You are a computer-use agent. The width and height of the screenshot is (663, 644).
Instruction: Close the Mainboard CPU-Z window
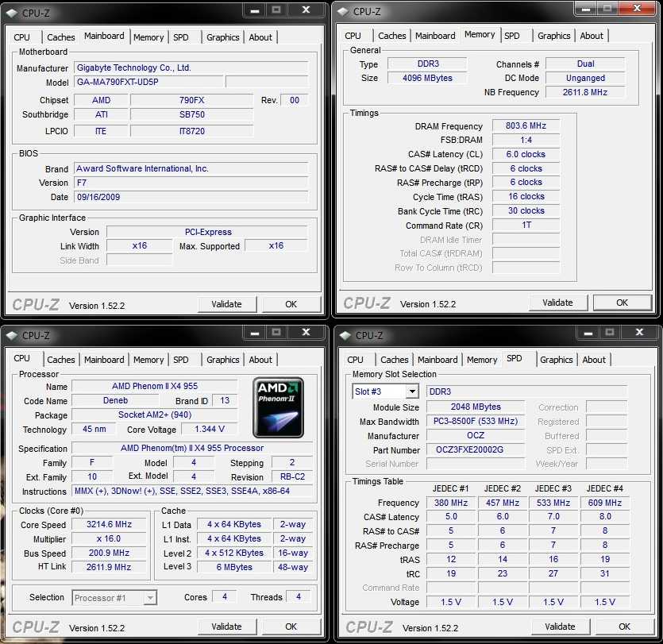pyautogui.click(x=306, y=10)
